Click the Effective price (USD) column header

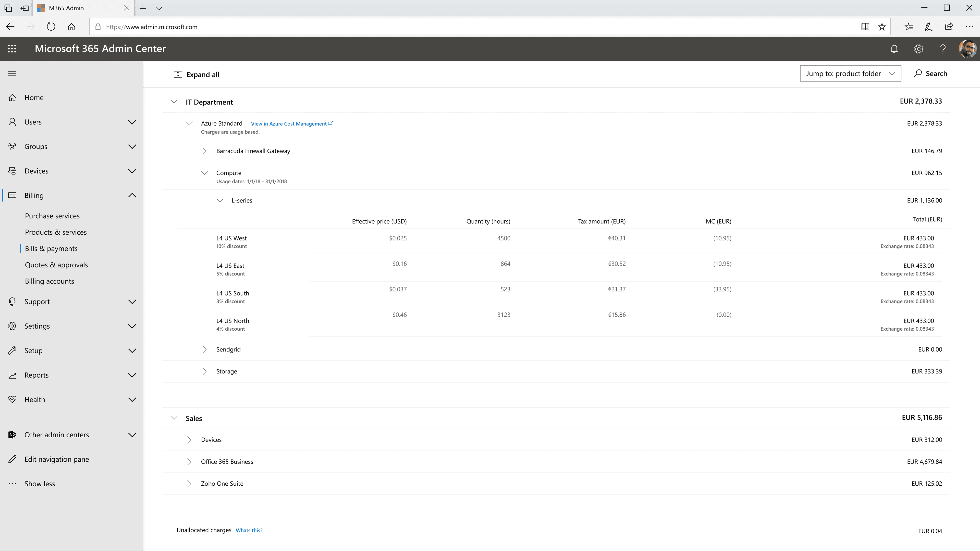tap(379, 221)
